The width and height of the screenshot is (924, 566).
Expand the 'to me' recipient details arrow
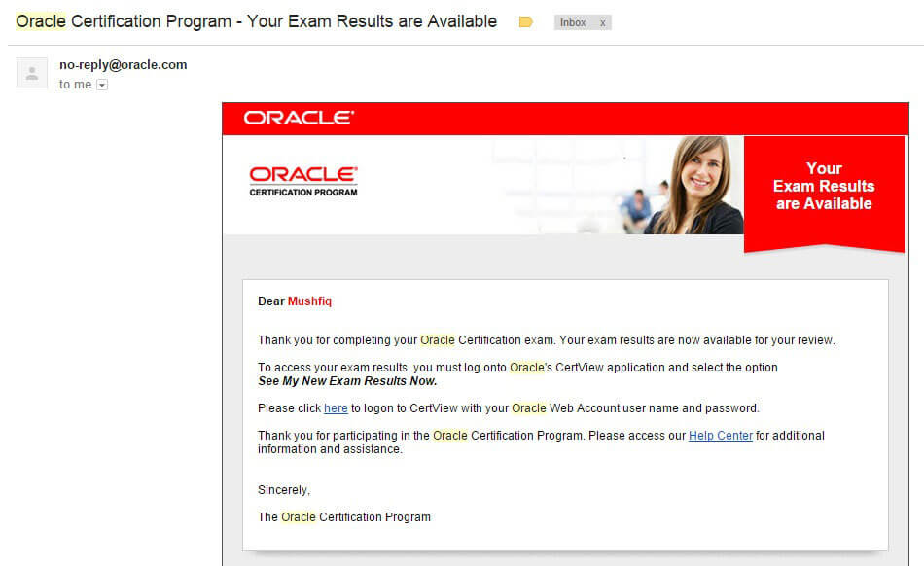[x=102, y=85]
